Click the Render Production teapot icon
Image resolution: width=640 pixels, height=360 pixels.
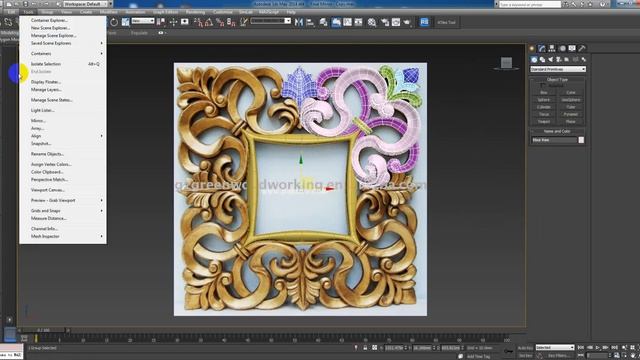[x=407, y=22]
